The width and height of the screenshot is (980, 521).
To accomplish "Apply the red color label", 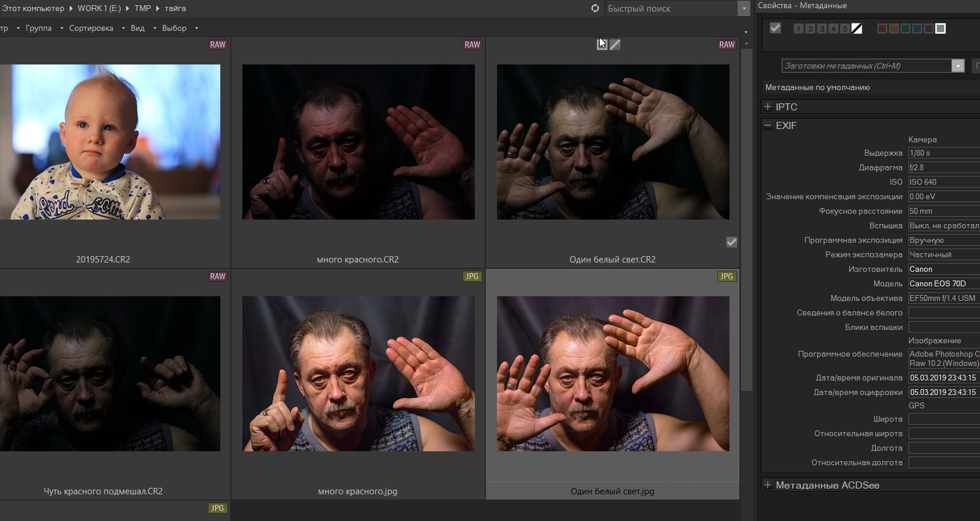I will click(x=882, y=28).
